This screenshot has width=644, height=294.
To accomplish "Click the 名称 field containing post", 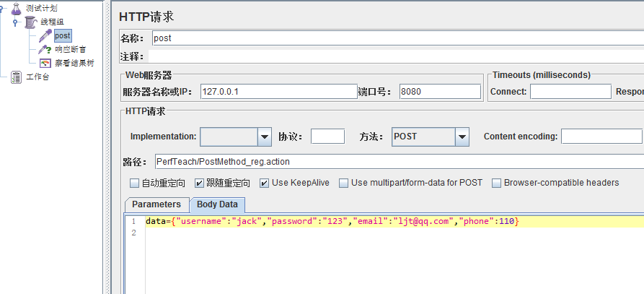I will (x=397, y=38).
